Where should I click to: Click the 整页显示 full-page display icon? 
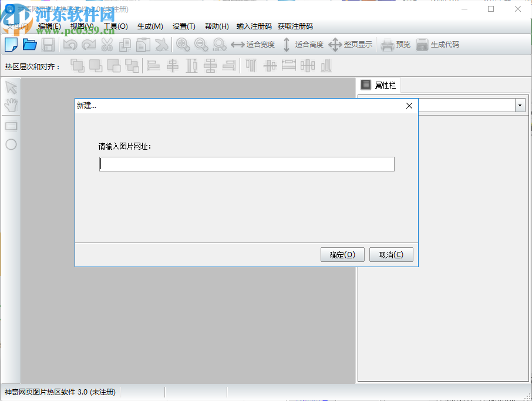pos(335,44)
